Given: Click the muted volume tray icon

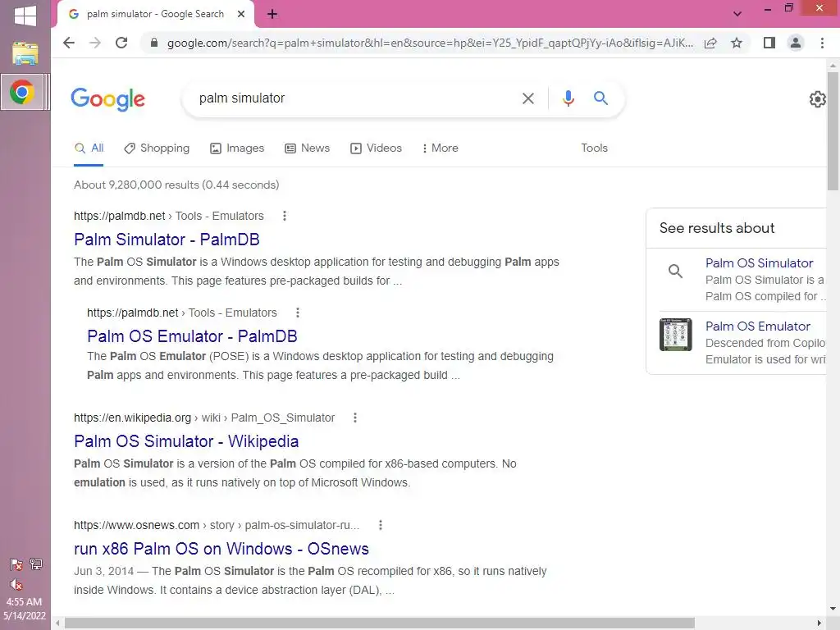Looking at the screenshot, I should tap(16, 584).
